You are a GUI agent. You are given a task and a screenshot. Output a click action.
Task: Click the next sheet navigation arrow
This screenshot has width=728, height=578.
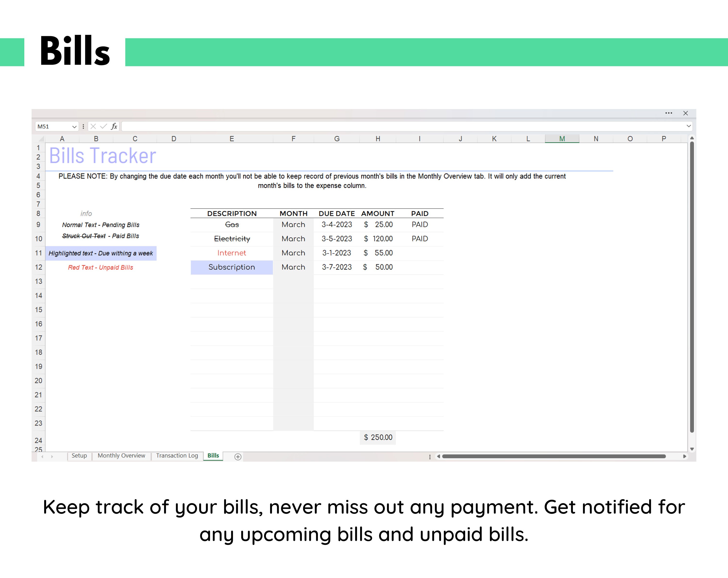pyautogui.click(x=52, y=456)
